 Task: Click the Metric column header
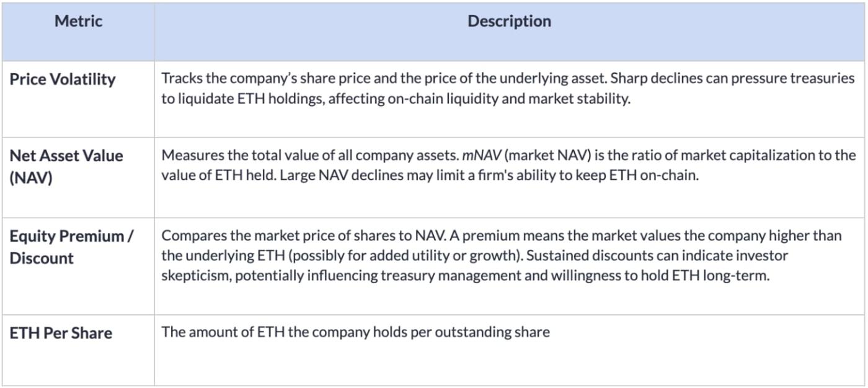tap(77, 21)
